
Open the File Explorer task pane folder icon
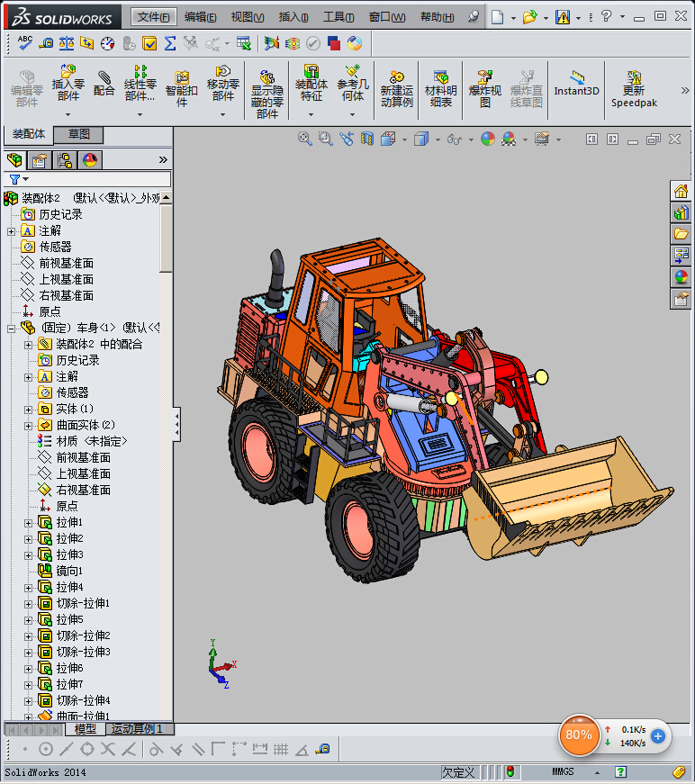pyautogui.click(x=681, y=234)
